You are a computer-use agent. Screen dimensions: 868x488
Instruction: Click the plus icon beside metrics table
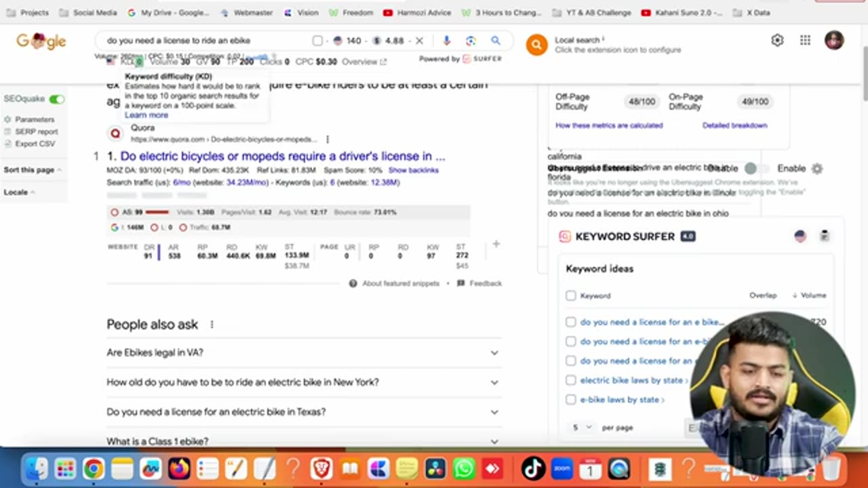point(496,244)
